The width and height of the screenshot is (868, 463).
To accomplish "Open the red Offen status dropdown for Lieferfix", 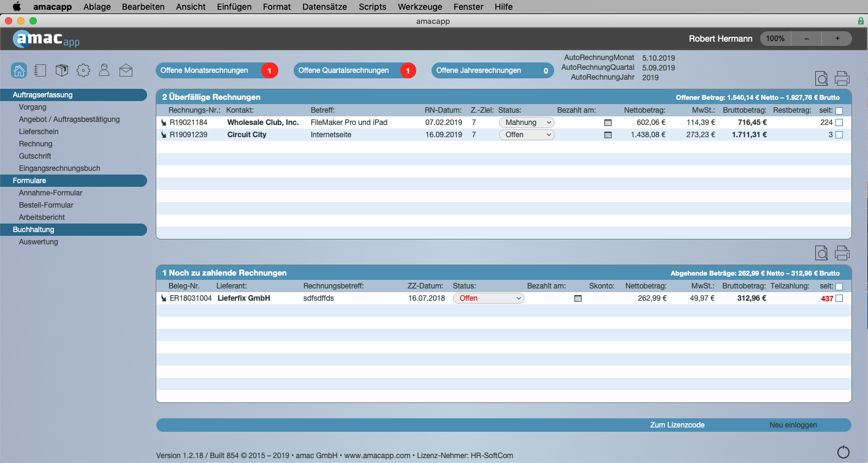I will (x=489, y=298).
